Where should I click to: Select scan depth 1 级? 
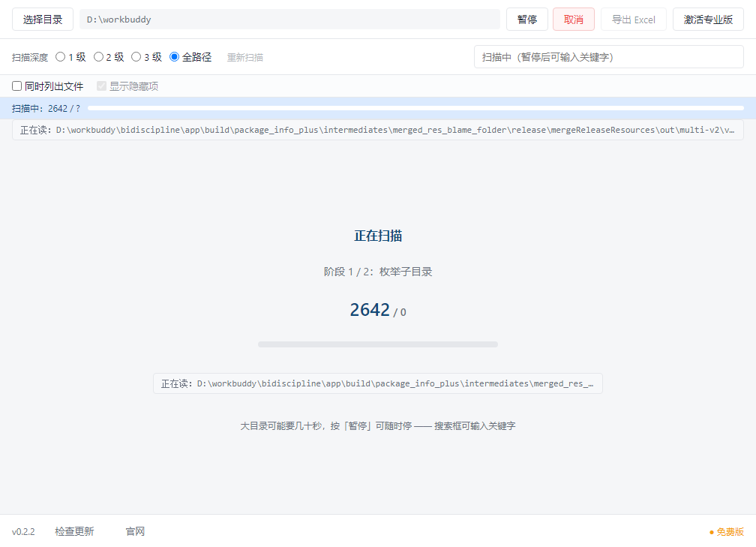[70, 57]
